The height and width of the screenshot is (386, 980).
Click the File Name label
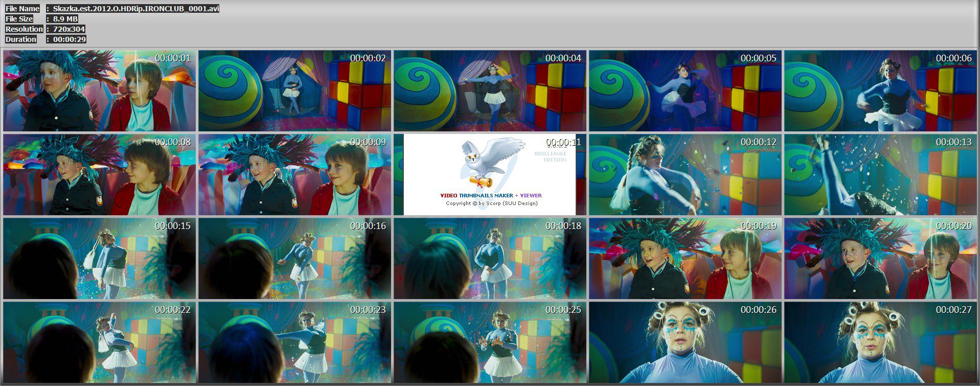pyautogui.click(x=22, y=9)
